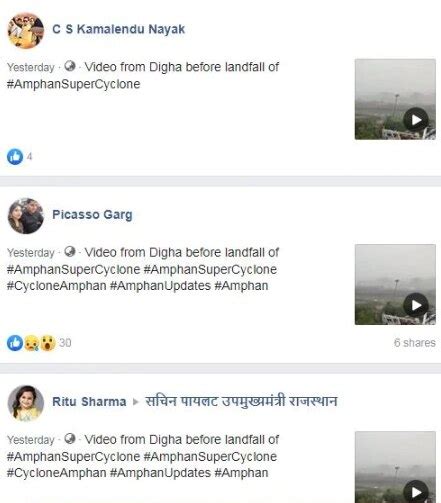
Task: Open Picasso Garg's profile picture
Action: coord(26,216)
